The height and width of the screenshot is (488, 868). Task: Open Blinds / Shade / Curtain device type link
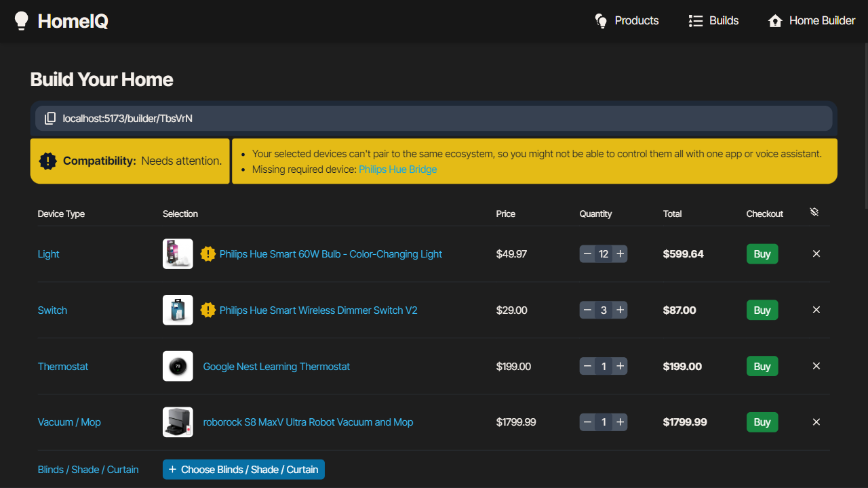pyautogui.click(x=88, y=470)
